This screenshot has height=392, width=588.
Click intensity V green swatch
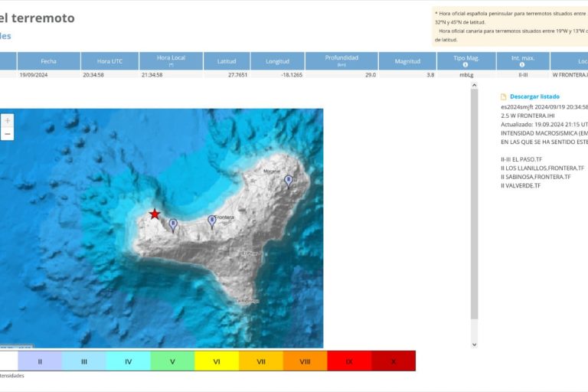tap(172, 361)
